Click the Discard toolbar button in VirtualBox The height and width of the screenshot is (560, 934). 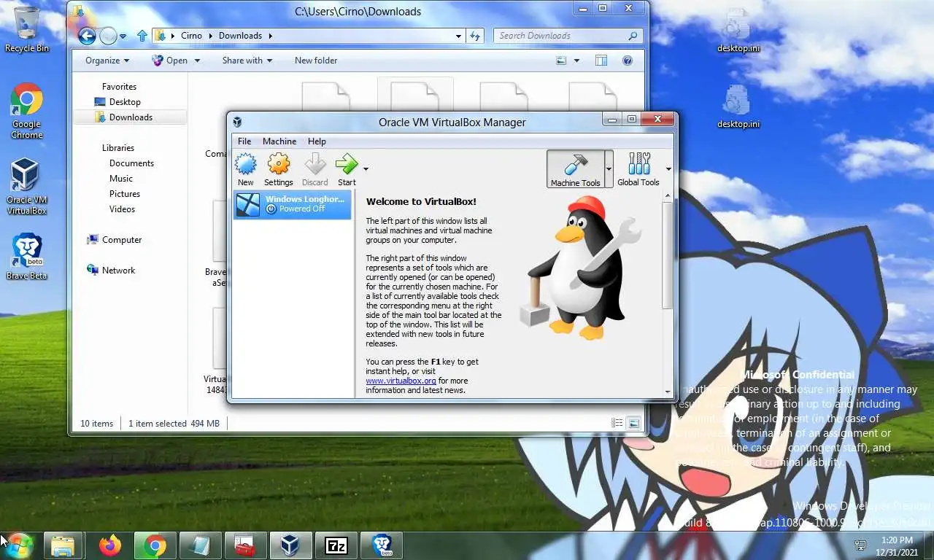click(x=314, y=169)
